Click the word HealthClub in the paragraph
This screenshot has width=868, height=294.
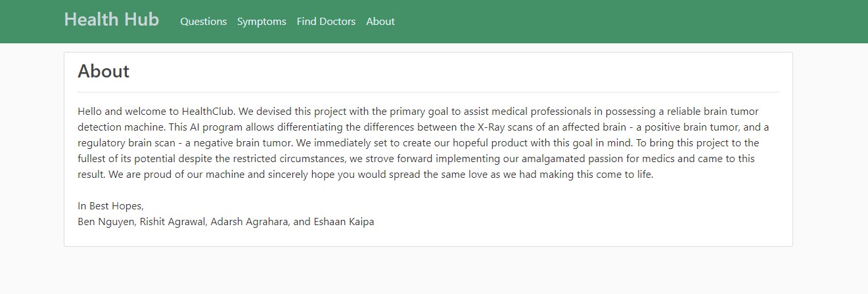point(206,112)
